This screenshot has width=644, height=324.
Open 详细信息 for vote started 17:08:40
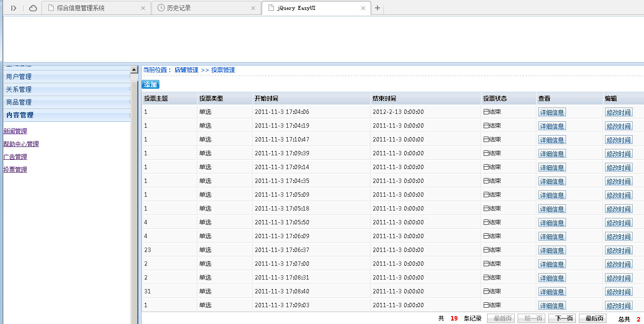coord(552,292)
